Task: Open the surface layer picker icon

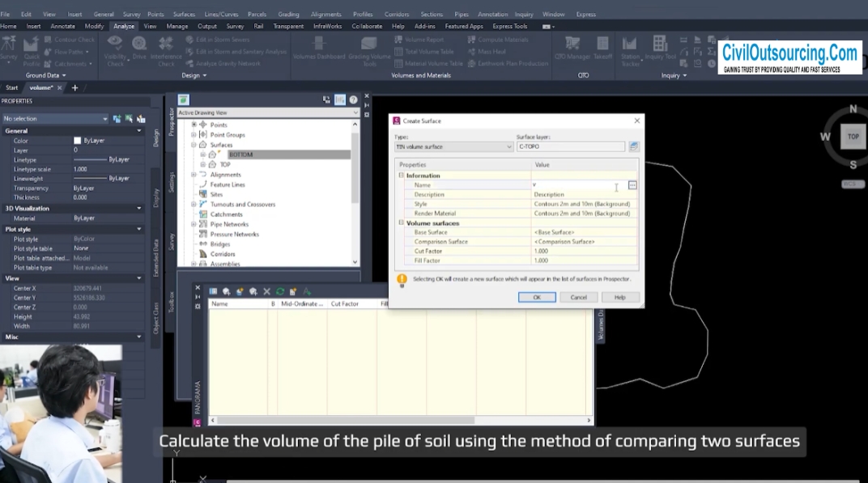Action: (634, 146)
